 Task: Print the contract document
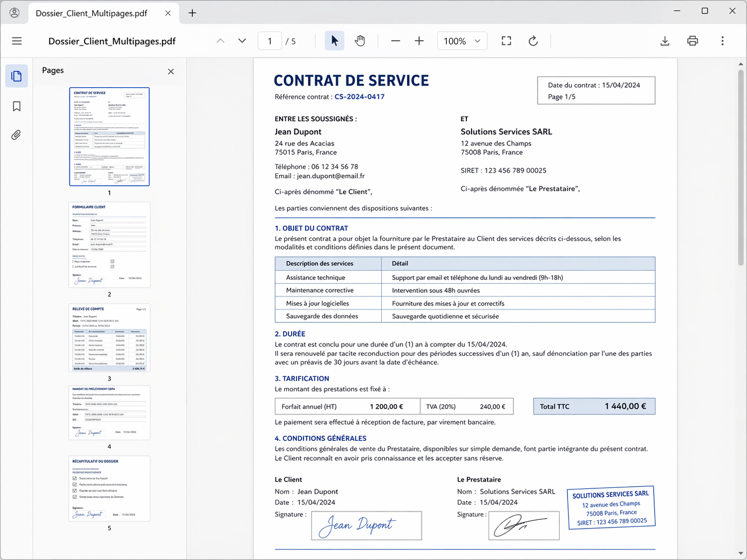coord(692,41)
